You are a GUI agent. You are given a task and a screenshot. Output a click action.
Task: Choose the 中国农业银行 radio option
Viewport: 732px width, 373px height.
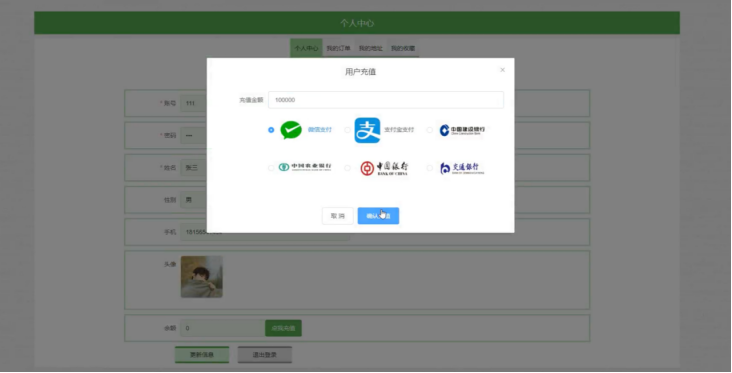(x=271, y=168)
